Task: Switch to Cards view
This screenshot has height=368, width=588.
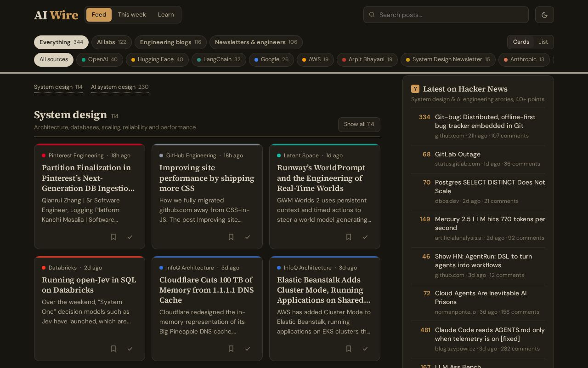Action: [x=521, y=42]
